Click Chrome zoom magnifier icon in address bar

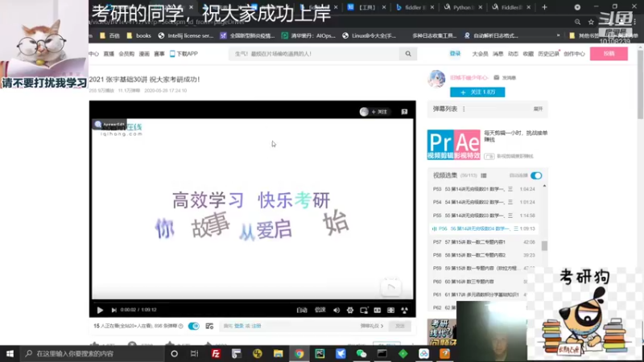[577, 23]
